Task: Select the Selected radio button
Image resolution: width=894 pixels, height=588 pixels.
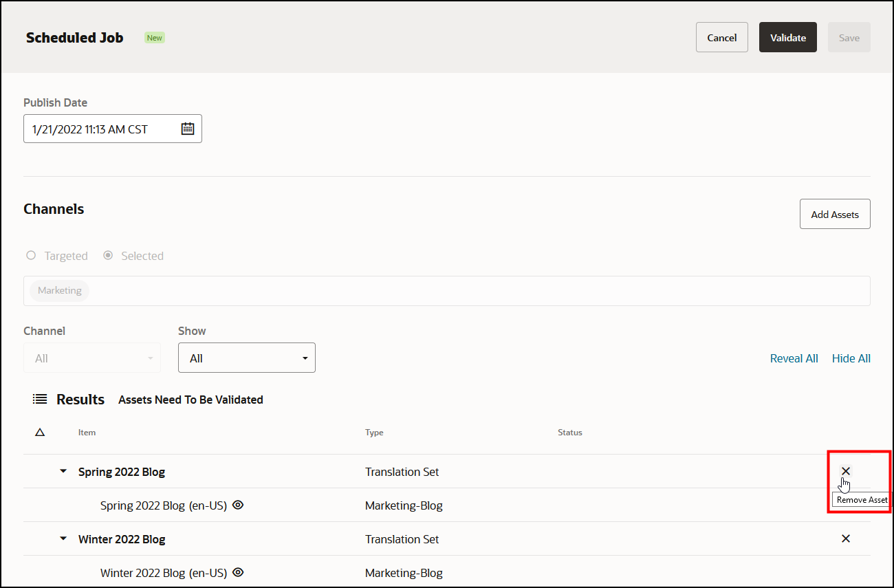Action: click(x=108, y=255)
